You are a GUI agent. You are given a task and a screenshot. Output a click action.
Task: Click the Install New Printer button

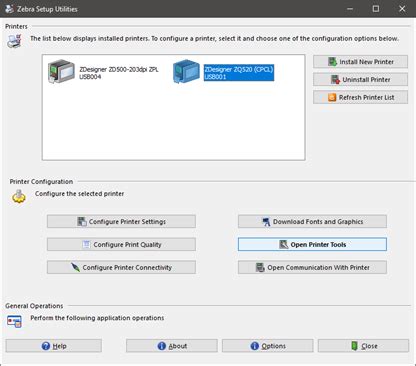tap(360, 62)
